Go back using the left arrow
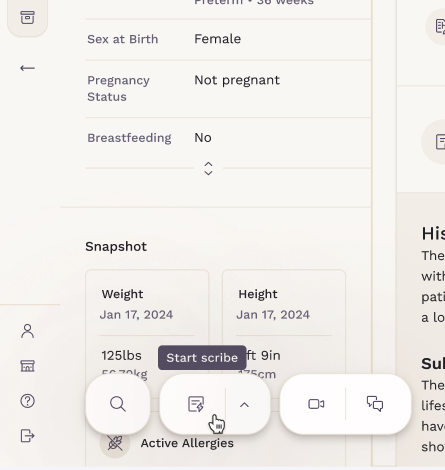 click(27, 68)
